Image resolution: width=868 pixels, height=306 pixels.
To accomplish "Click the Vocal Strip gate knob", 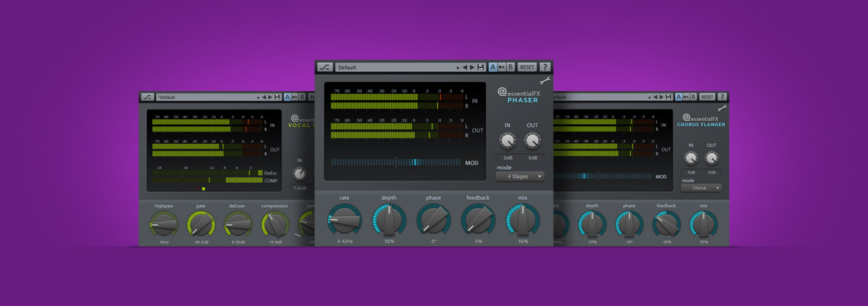I will tap(201, 225).
